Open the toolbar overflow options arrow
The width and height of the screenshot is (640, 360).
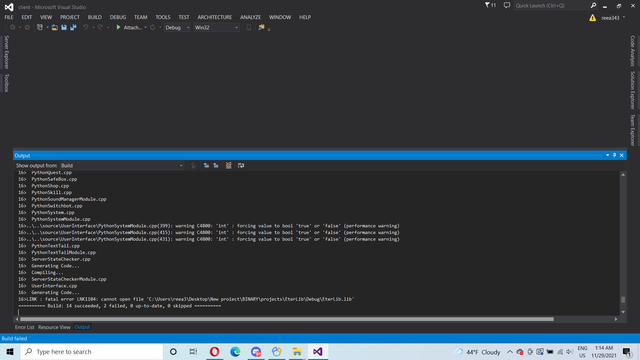(x=269, y=29)
